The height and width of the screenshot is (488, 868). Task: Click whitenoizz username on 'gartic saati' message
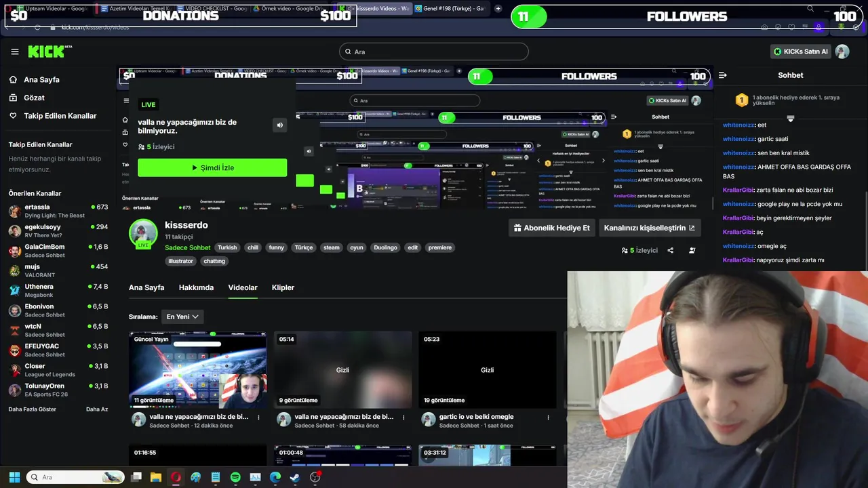pos(738,139)
